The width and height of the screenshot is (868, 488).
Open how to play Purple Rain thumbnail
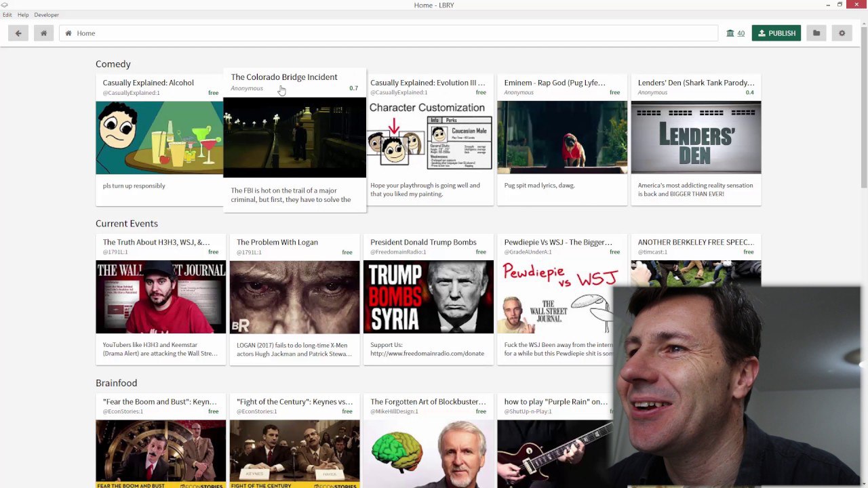[555, 453]
